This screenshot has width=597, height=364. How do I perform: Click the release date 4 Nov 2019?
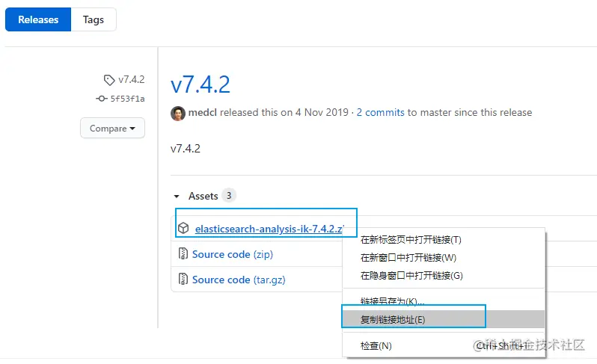click(x=322, y=112)
